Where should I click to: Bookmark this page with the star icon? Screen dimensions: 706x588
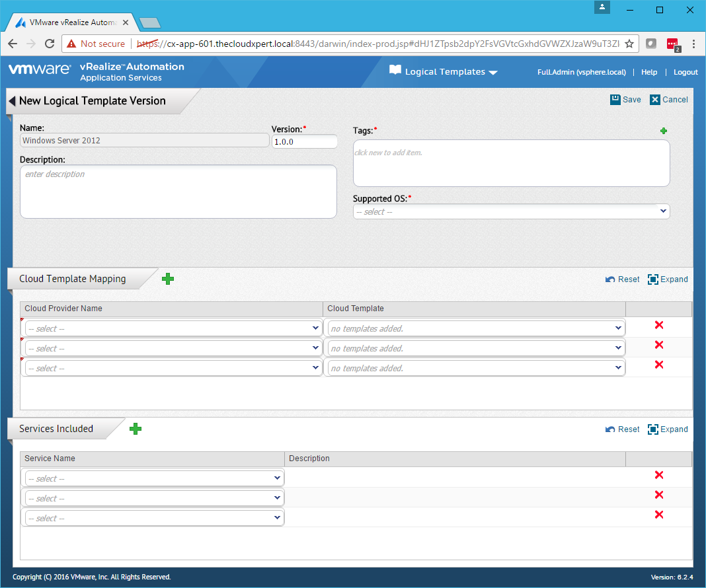tap(629, 44)
